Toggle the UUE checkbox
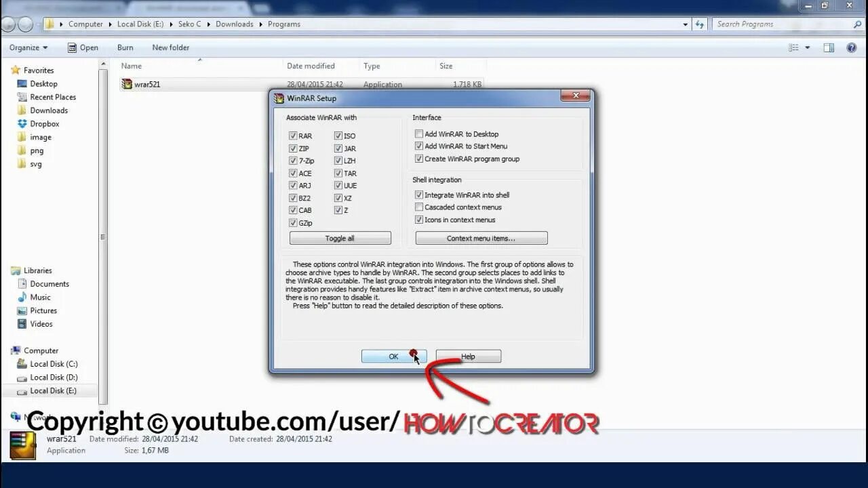868x488 pixels. coord(338,185)
